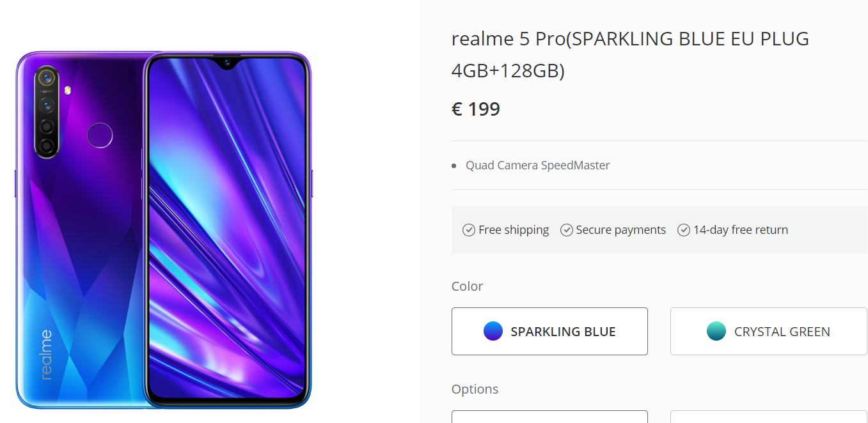Click the realme 5 Pro product title
Image resolution: width=868 pixels, height=423 pixels.
(630, 54)
